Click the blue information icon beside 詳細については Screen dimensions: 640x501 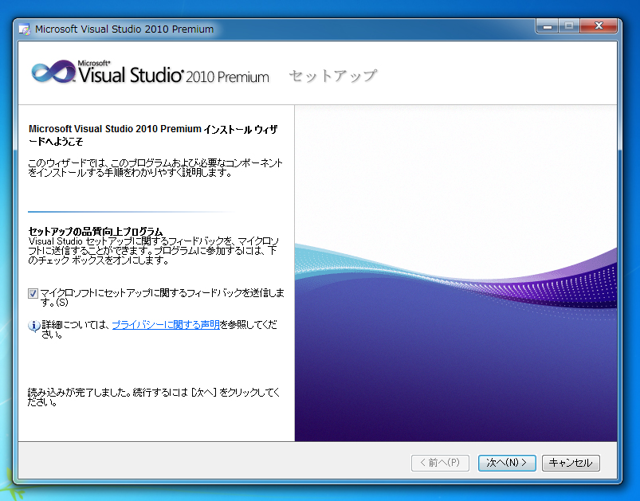point(33,326)
